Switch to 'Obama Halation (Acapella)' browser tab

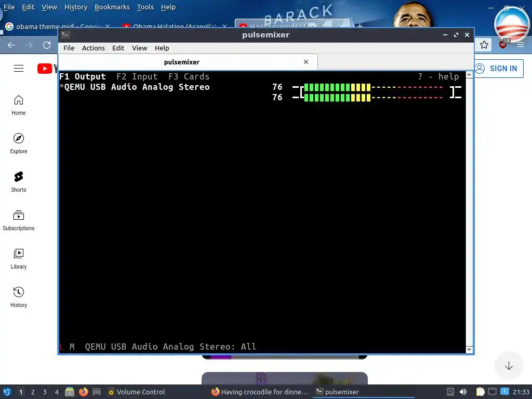pyautogui.click(x=174, y=26)
